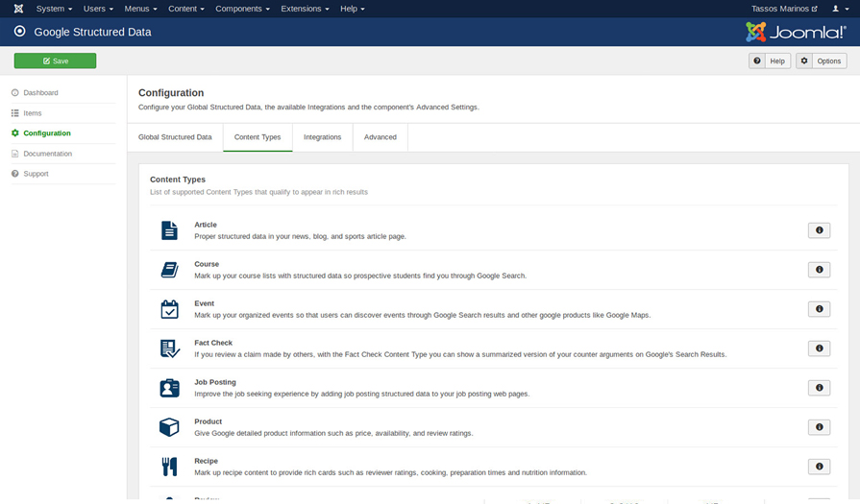
Task: Open info for Article content type
Action: click(819, 230)
